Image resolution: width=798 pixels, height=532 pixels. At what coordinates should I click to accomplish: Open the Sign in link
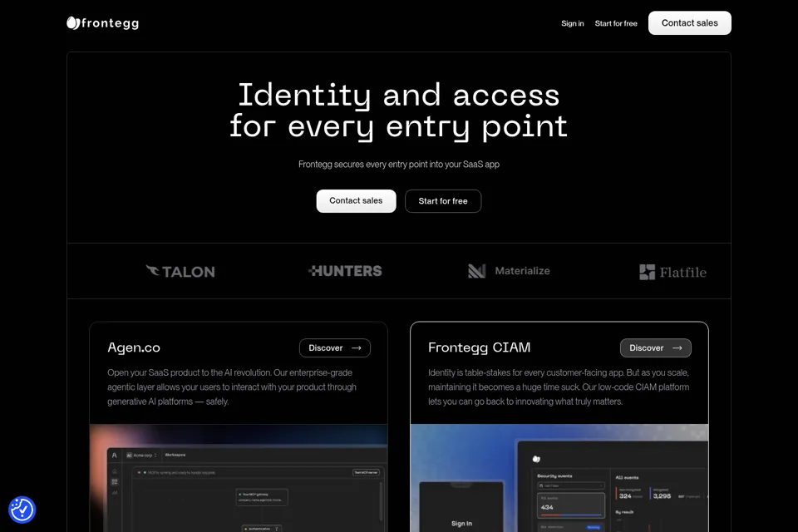[573, 23]
